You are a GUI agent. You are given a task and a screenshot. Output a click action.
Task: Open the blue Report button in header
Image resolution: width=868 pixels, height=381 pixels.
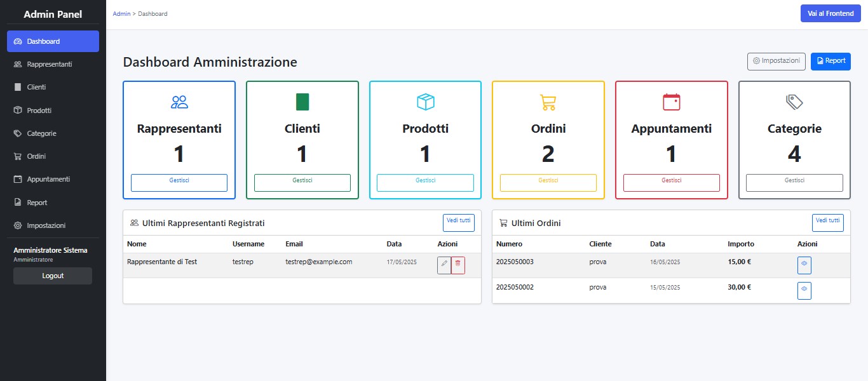831,61
